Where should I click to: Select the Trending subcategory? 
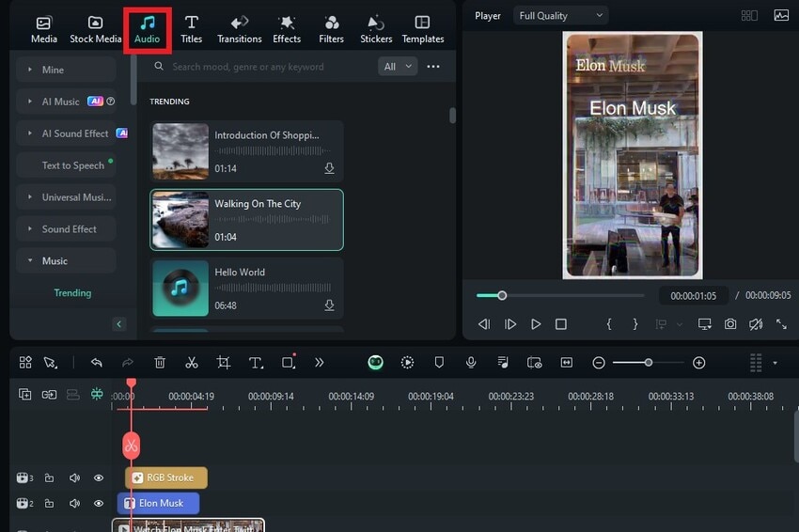(x=72, y=293)
